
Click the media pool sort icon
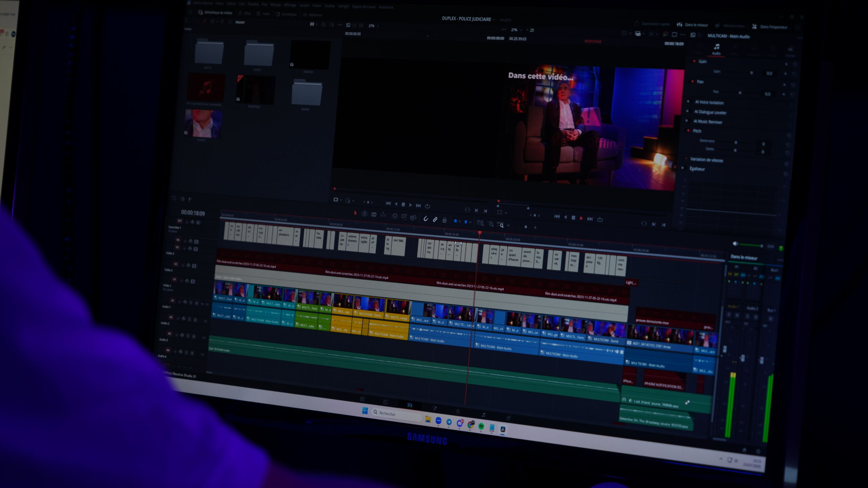[332, 25]
